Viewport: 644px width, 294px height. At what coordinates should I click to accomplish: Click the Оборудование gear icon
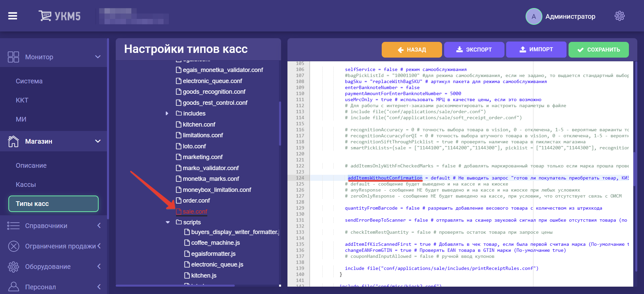point(13,267)
